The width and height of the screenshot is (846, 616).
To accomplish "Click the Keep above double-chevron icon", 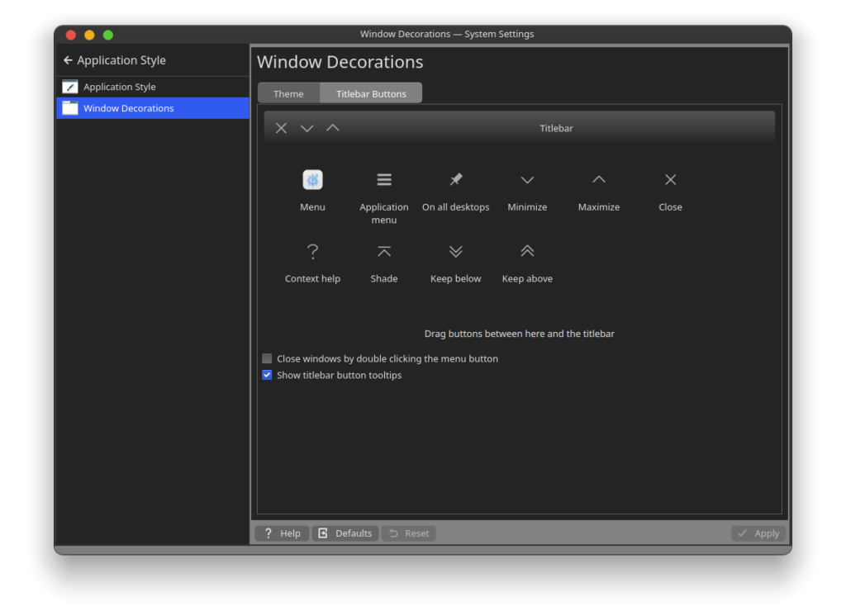I will [x=527, y=251].
